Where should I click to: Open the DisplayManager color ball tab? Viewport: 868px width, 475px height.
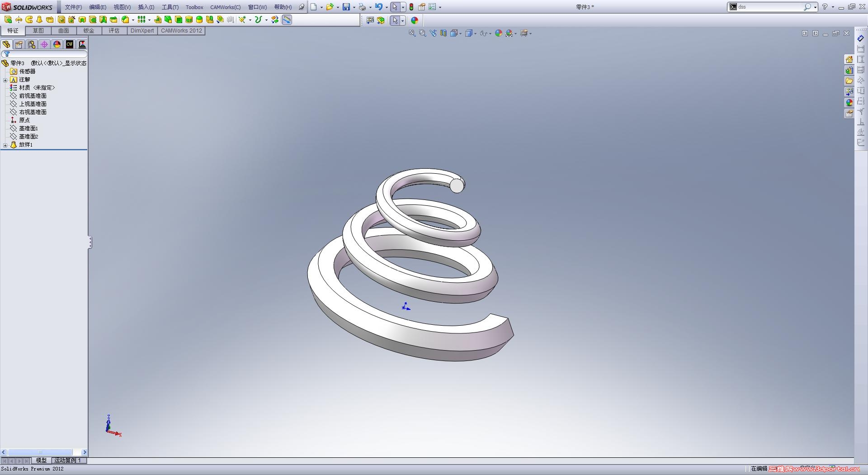[57, 44]
